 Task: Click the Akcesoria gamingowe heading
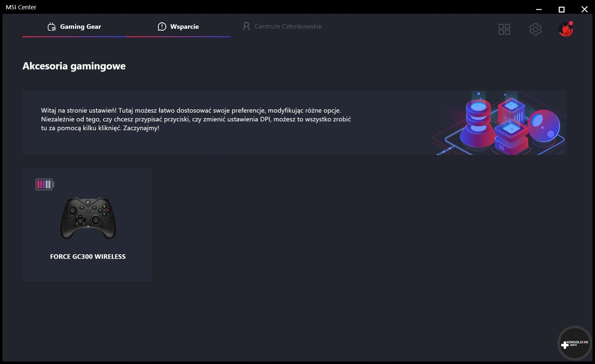coord(74,66)
